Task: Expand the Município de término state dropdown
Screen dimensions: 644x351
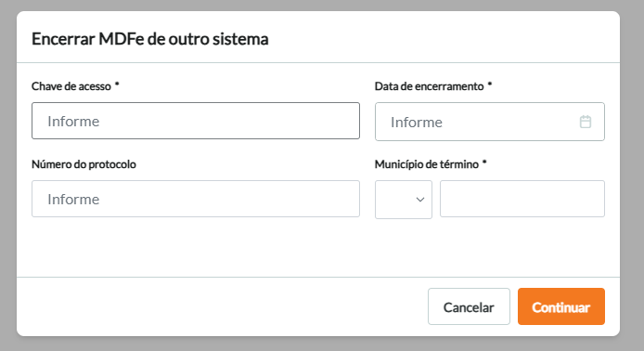Action: tap(404, 200)
